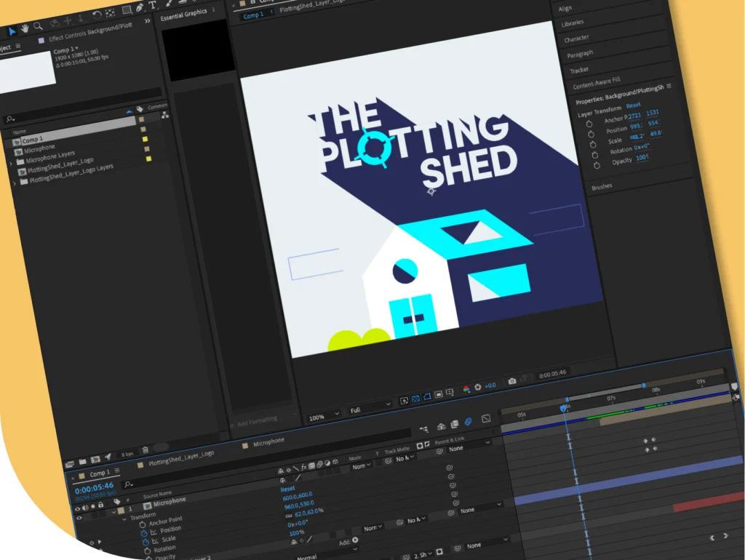Viewport: 745px width, 560px height.
Task: Open the Align panel
Action: click(565, 9)
